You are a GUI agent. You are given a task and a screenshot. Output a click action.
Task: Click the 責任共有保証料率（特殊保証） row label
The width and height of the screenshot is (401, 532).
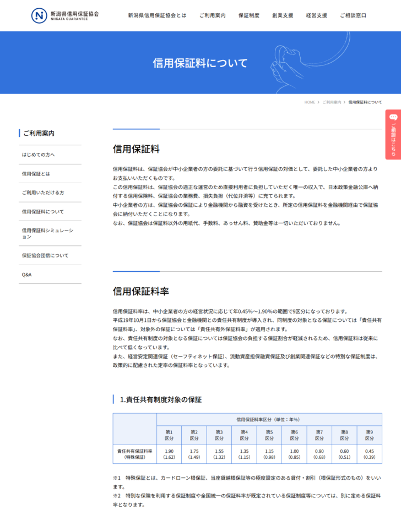pos(135,454)
